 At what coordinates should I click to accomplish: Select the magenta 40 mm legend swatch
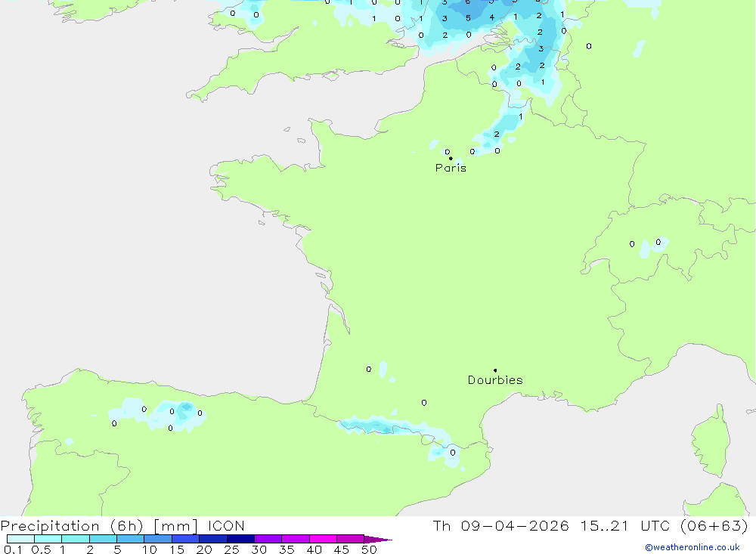click(323, 539)
